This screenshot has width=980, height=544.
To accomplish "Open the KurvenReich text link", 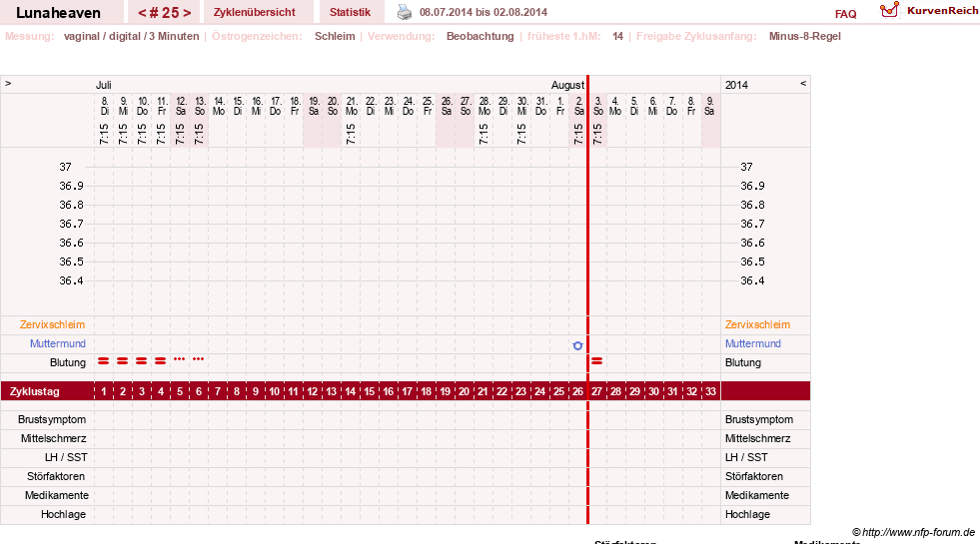I will (x=942, y=11).
